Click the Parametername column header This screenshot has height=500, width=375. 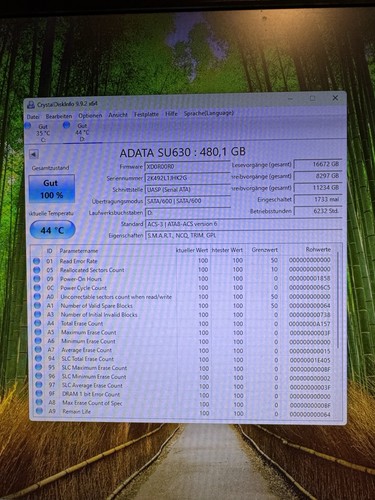point(79,251)
